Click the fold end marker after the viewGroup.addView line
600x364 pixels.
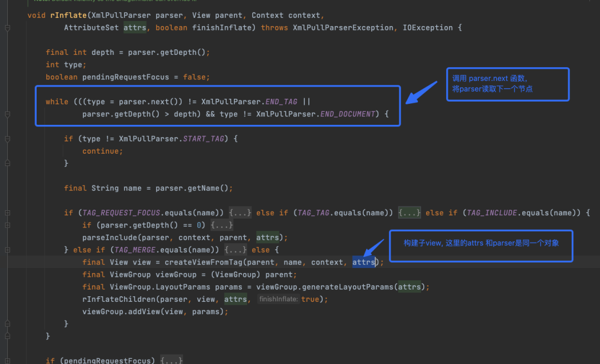click(7, 324)
